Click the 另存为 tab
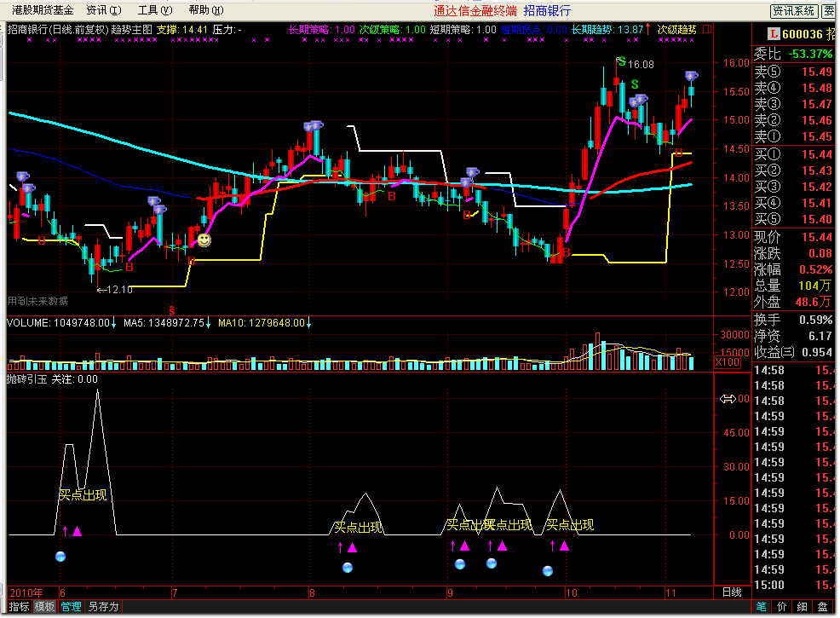This screenshot has height=618, width=840. pos(103,606)
